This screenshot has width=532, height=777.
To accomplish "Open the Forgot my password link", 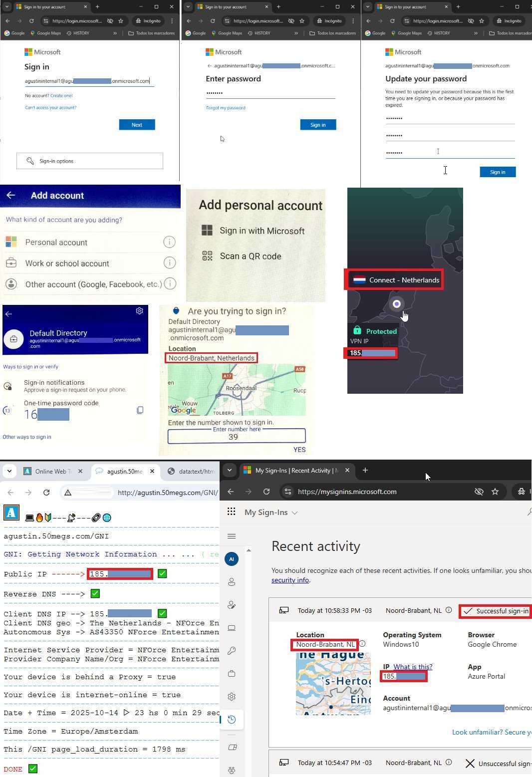I will [226, 108].
